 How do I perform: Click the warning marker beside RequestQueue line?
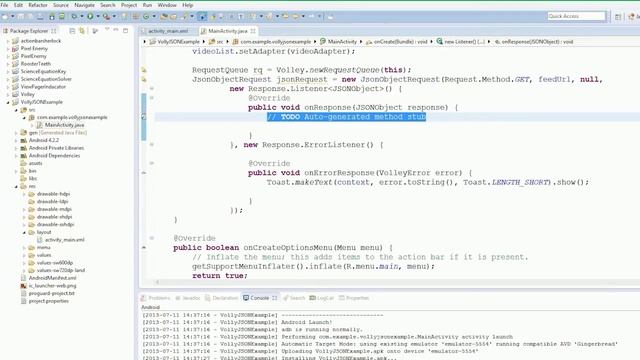tap(144, 70)
